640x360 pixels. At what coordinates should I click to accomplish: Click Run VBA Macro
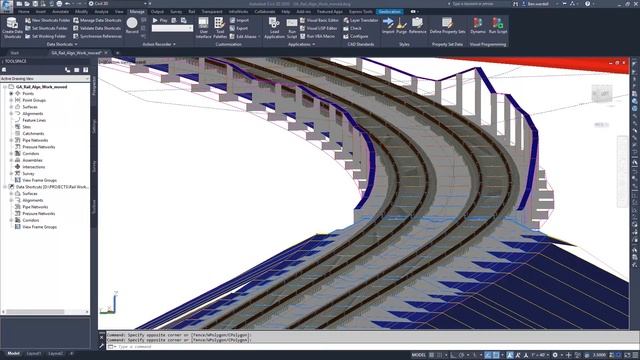pos(318,36)
